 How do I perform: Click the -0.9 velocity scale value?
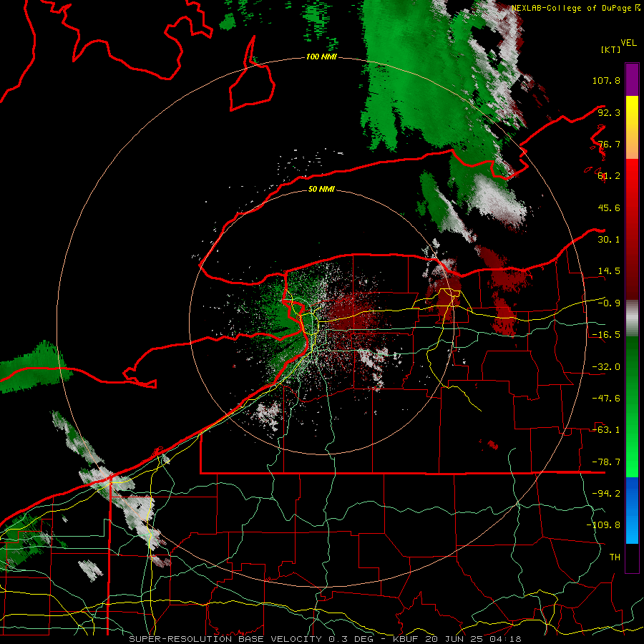coord(609,303)
